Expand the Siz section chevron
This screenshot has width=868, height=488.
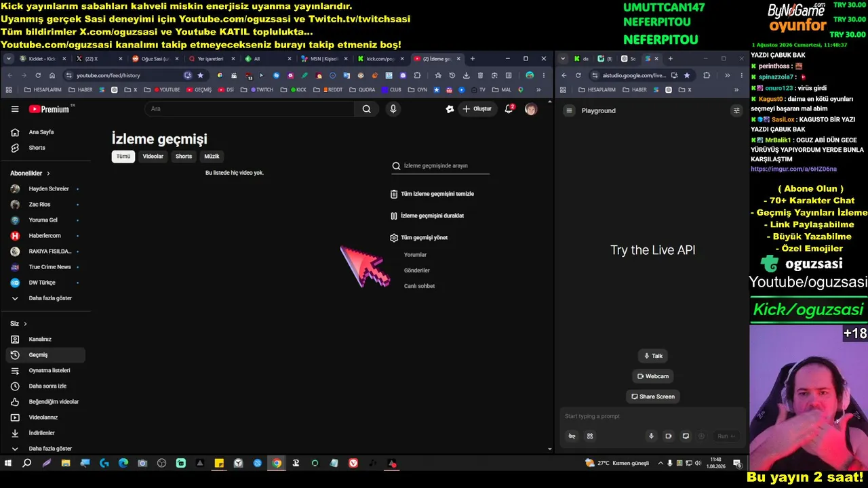pos(25,324)
